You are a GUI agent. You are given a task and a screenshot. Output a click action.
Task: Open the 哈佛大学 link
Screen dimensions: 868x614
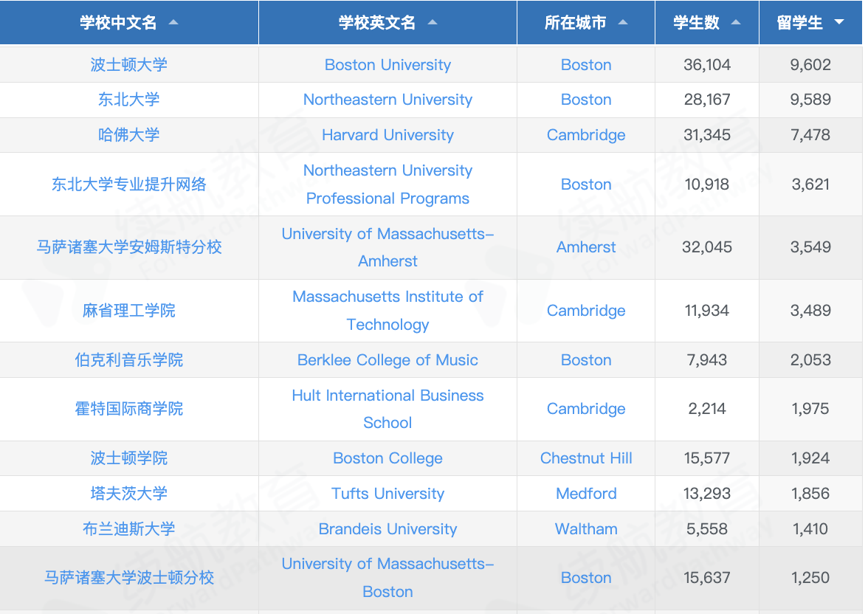[129, 135]
